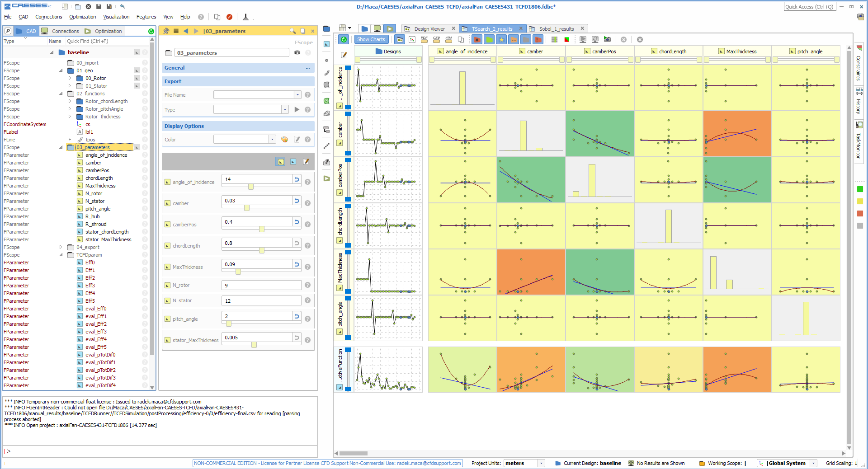Click the red stop icon near Help
The width and height of the screenshot is (868, 469).
tap(229, 17)
